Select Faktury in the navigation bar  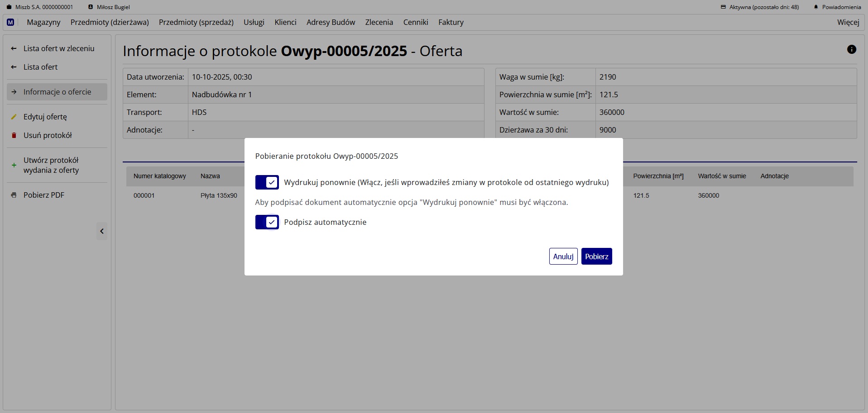[451, 22]
